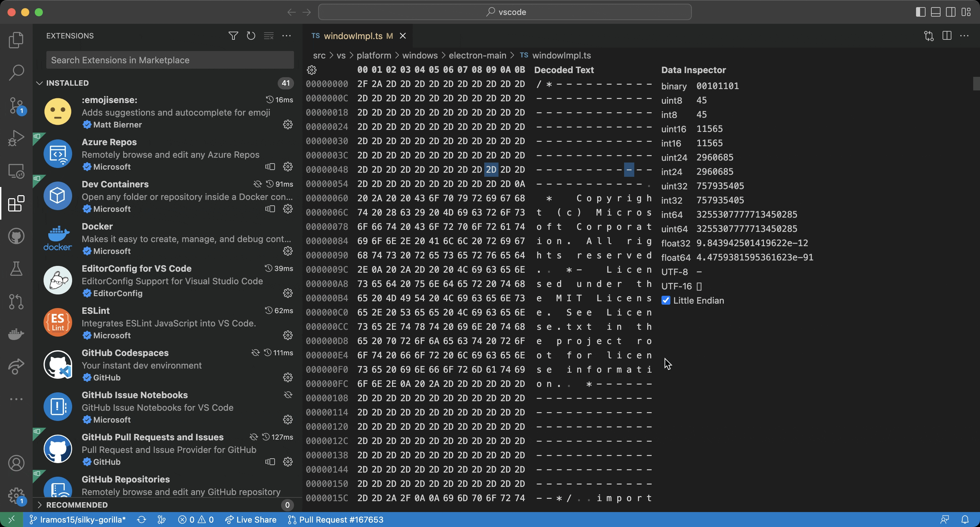Toggle the primary sidebar layout control
Screen dimensions: 980x527
point(920,12)
